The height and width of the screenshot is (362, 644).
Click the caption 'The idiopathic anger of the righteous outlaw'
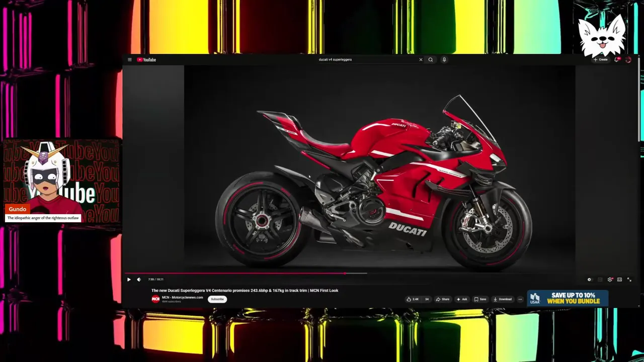click(43, 218)
